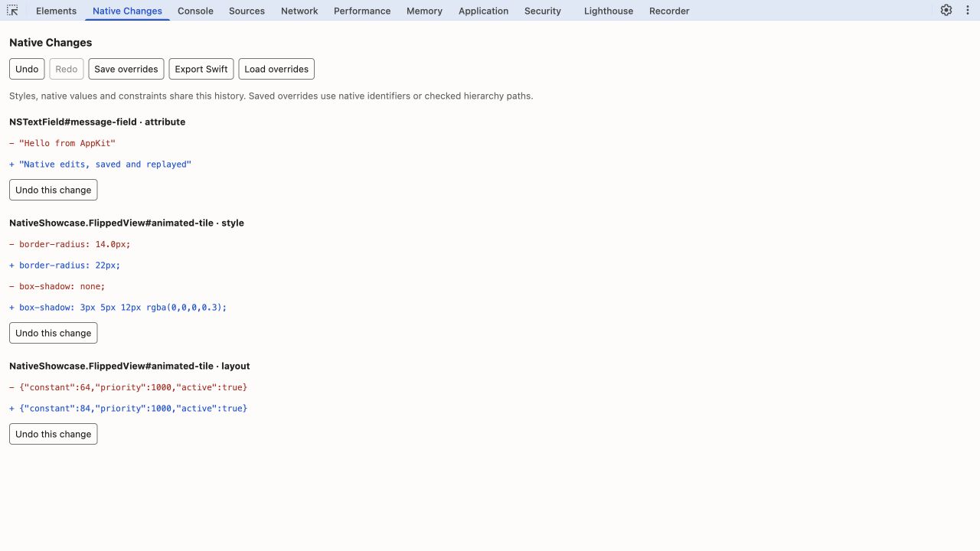Click the Native Changes heading
This screenshot has width=980, height=551.
click(51, 43)
